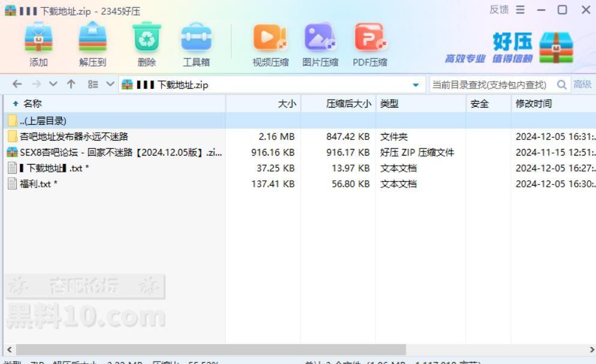
Task: Click the 56.80 KB compressed size cell
Action: (x=350, y=184)
